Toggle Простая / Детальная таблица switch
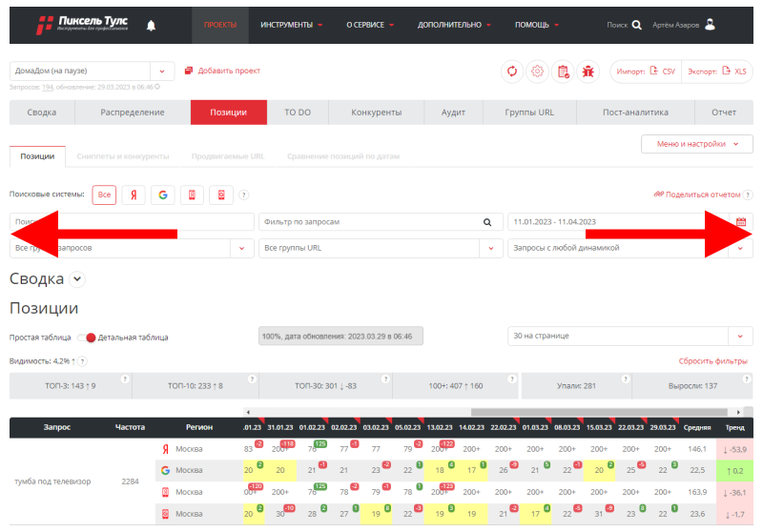The image size is (763, 532). 87,338
